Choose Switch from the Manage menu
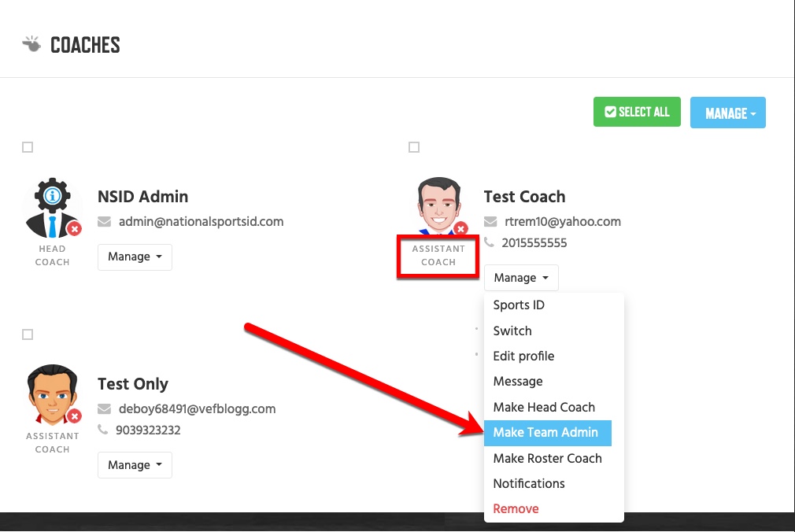 tap(512, 331)
